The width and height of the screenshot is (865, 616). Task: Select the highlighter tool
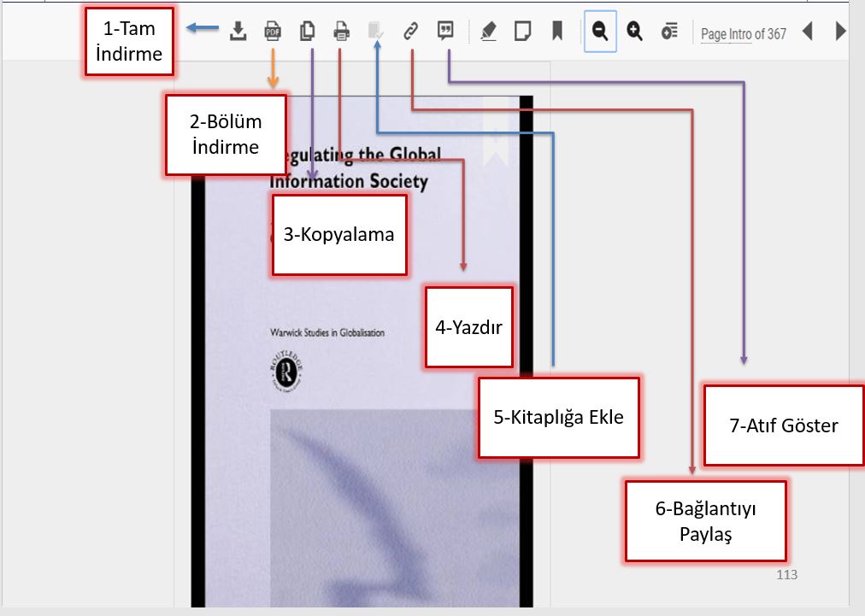(x=488, y=31)
